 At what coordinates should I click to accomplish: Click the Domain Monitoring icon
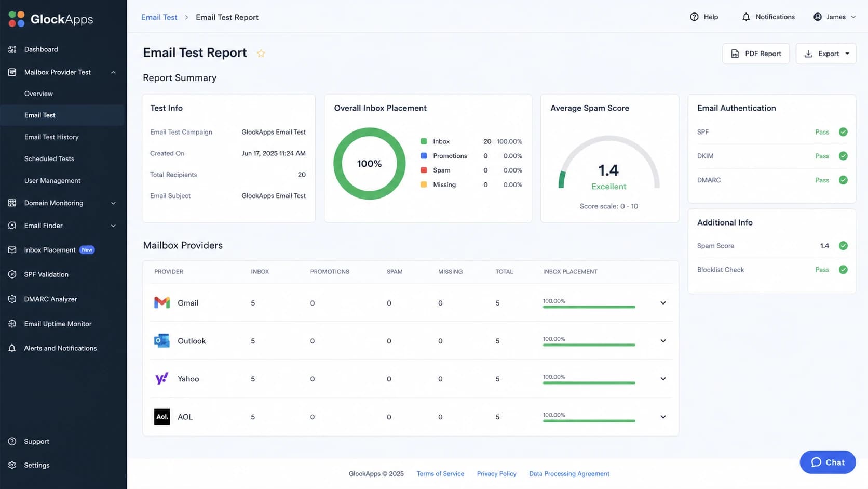click(12, 203)
